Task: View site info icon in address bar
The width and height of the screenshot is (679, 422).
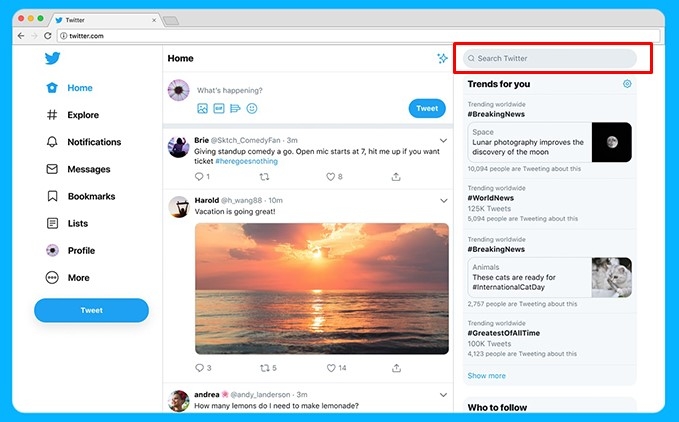Action: [63, 36]
